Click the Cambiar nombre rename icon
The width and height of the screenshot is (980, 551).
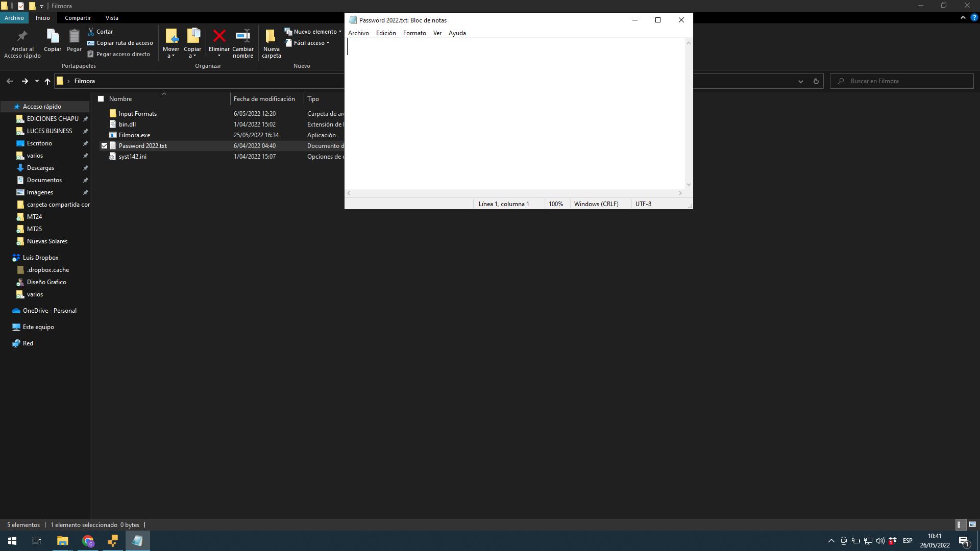click(x=243, y=36)
